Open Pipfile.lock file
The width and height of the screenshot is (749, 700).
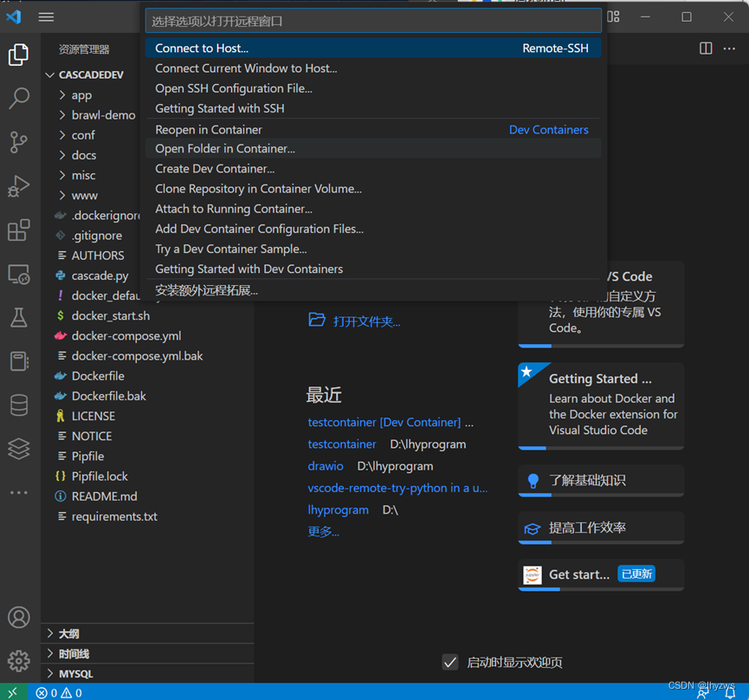tap(100, 476)
